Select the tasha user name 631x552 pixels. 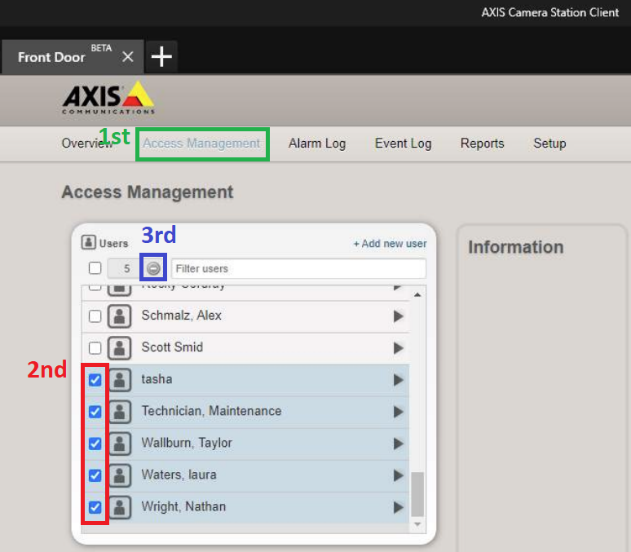point(157,379)
